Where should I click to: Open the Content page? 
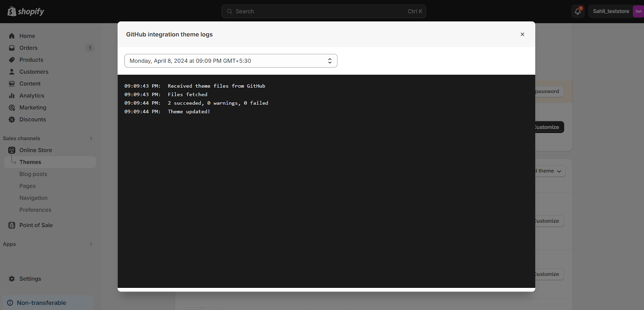pyautogui.click(x=30, y=84)
